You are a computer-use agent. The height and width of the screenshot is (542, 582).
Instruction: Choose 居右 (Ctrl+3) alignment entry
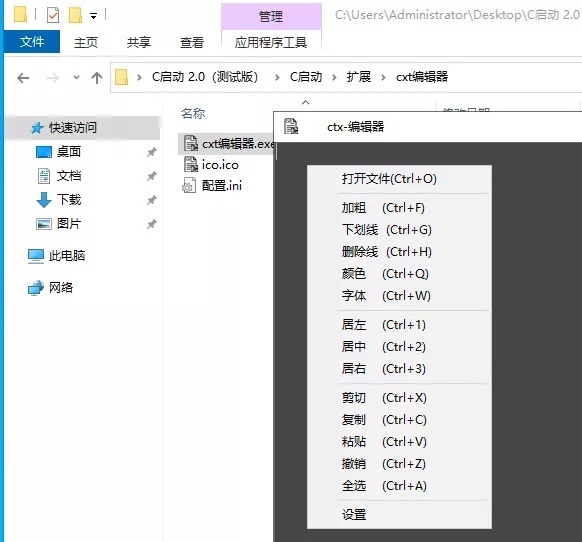pos(399,369)
